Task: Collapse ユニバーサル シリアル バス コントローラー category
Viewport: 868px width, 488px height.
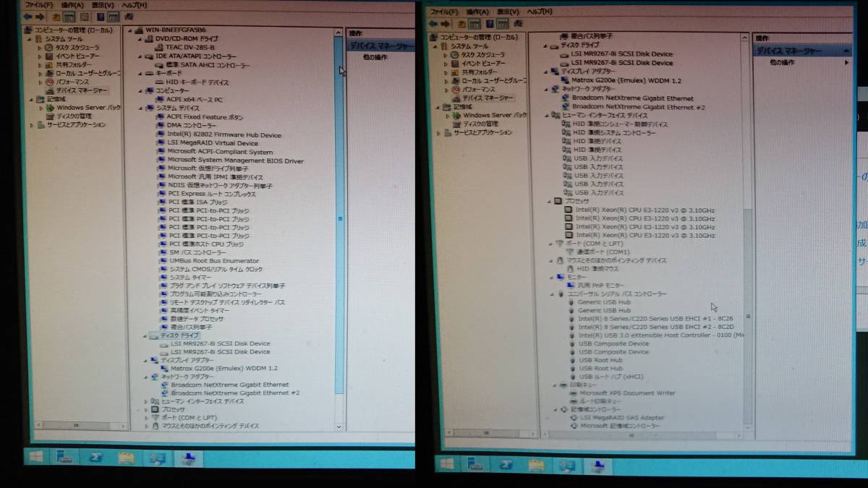Action: coord(550,294)
